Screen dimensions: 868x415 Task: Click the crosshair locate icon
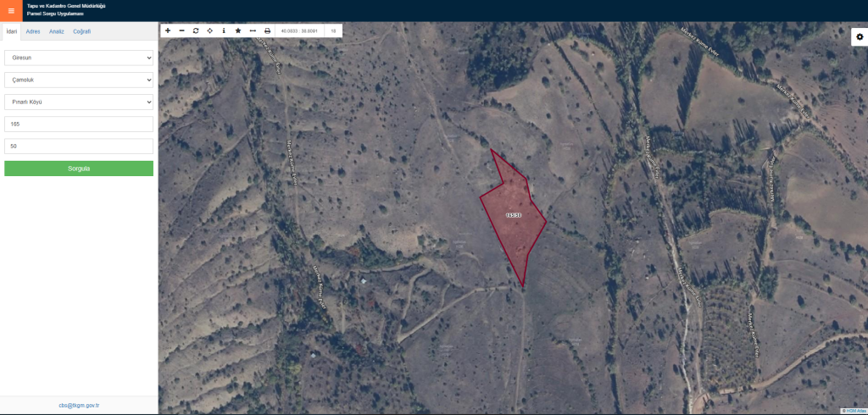210,30
